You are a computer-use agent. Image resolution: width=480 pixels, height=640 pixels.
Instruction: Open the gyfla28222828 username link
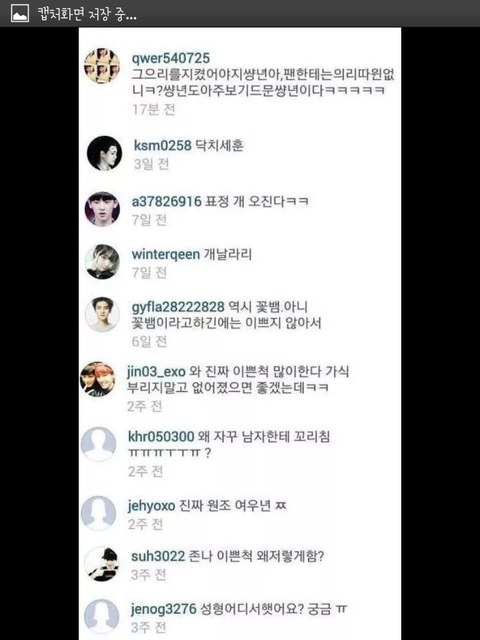coord(178,307)
